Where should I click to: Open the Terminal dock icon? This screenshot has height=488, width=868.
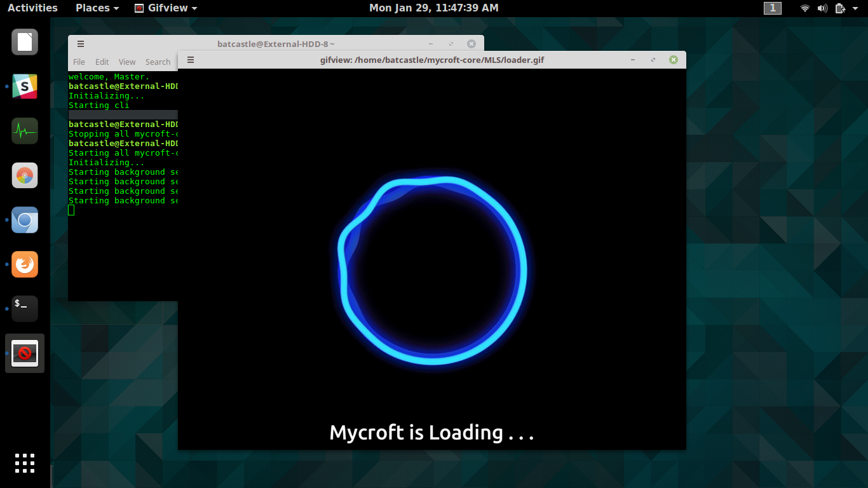25,309
